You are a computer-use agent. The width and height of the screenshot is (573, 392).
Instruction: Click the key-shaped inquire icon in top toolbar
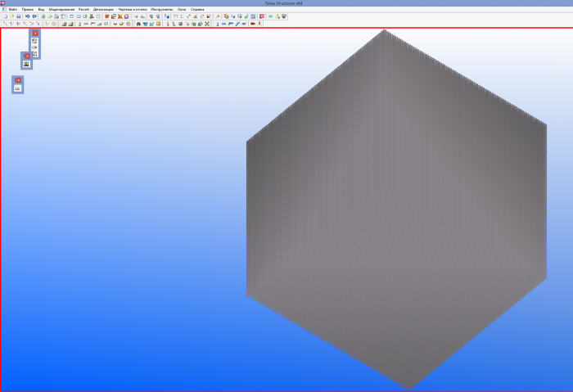pyautogui.click(x=218, y=16)
